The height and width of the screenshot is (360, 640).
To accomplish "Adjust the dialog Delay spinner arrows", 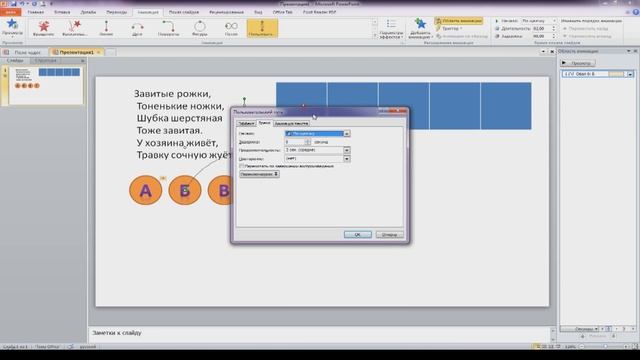I will click(x=308, y=142).
